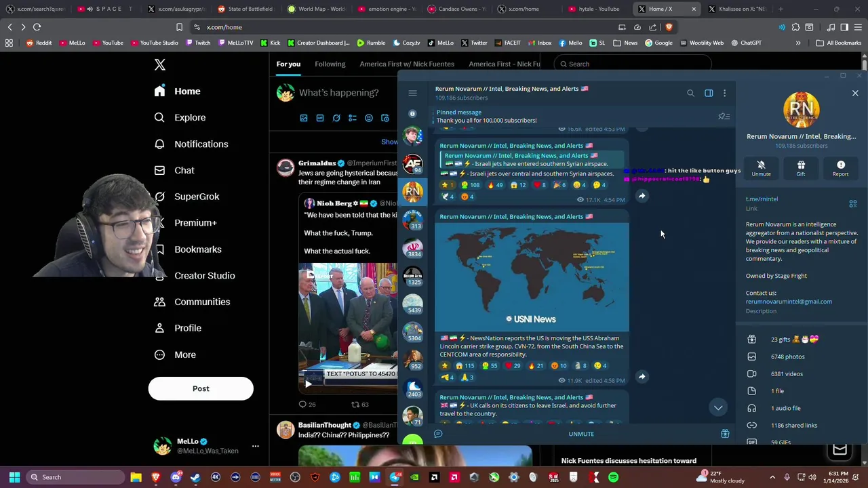This screenshot has height=488, width=868.
Task: Add a GIF to new post
Action: (320, 118)
